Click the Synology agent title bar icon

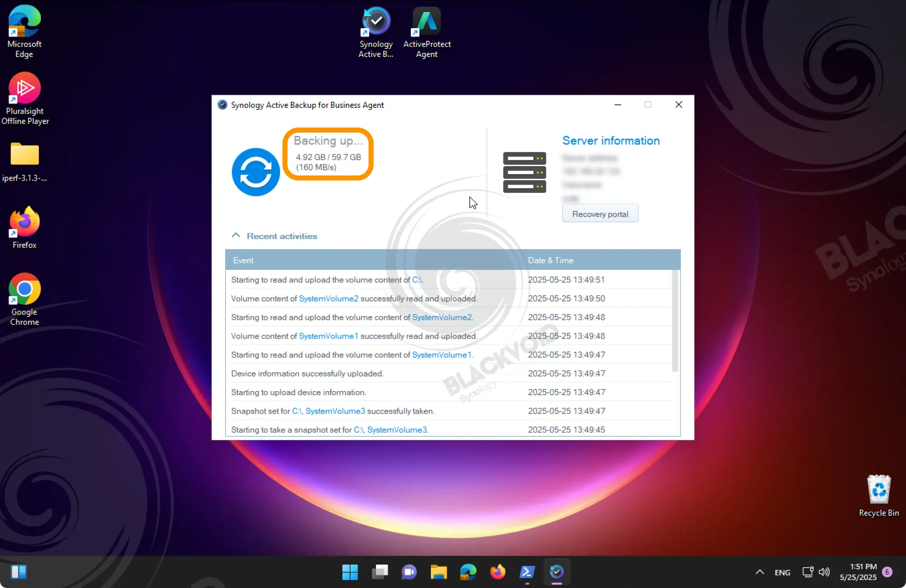222,105
